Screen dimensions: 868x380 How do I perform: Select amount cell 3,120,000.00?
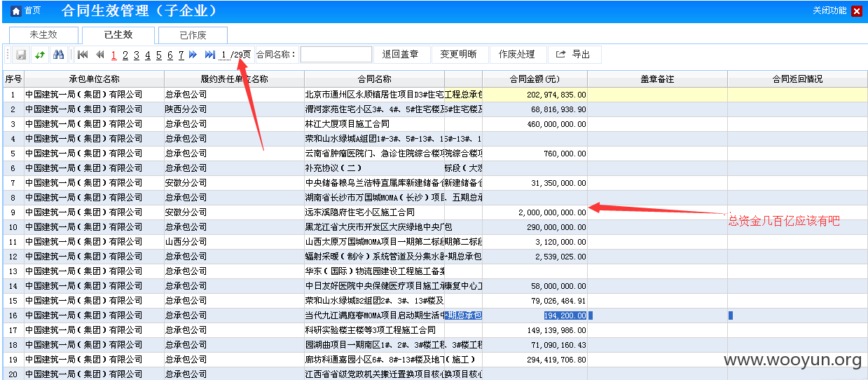(535, 241)
